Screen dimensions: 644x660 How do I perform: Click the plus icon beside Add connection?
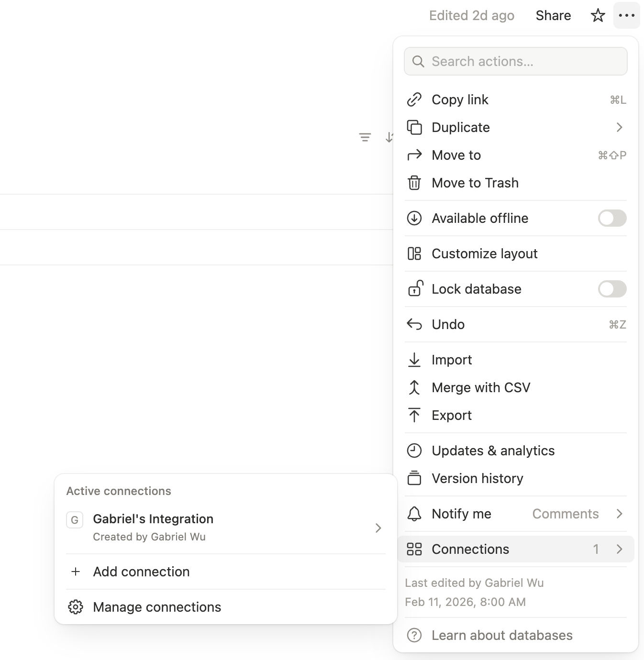coord(76,572)
